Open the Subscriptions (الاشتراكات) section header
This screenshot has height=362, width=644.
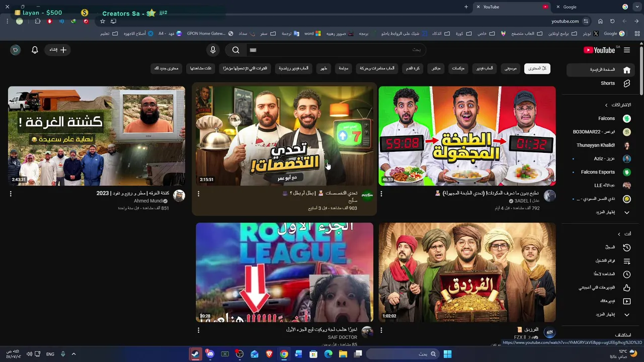coord(618,105)
